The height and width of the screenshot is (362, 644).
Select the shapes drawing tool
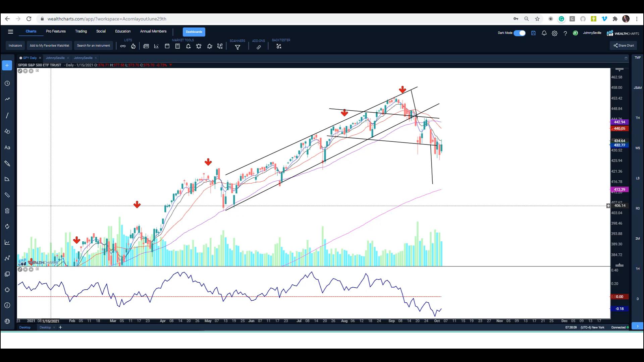click(7, 131)
